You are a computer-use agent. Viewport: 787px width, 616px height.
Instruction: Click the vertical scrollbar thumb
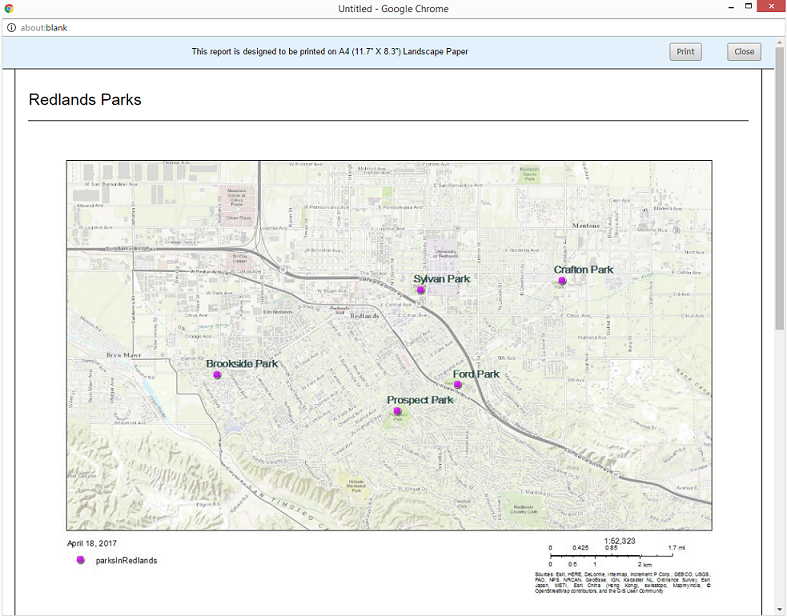click(779, 188)
